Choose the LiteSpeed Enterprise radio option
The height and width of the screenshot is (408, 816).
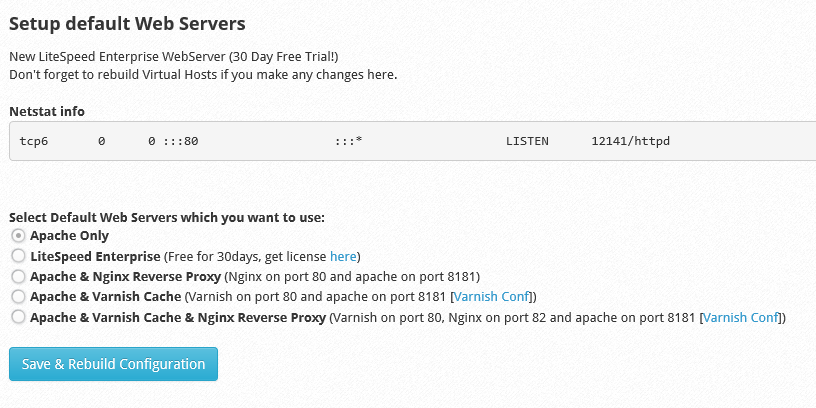point(17,256)
